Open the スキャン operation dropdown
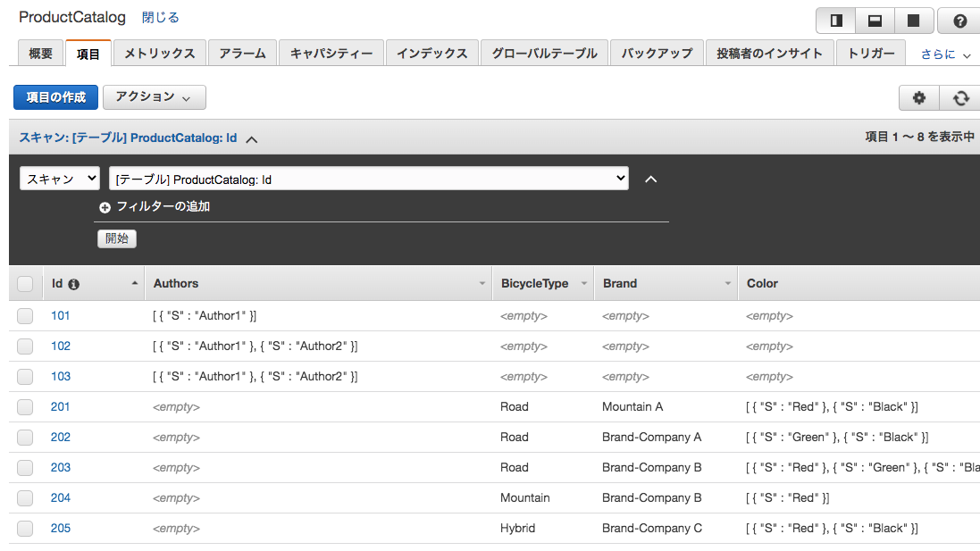 [59, 178]
